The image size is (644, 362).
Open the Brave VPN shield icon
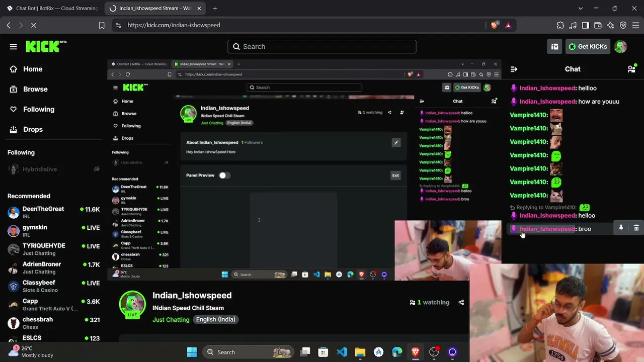coord(623,25)
